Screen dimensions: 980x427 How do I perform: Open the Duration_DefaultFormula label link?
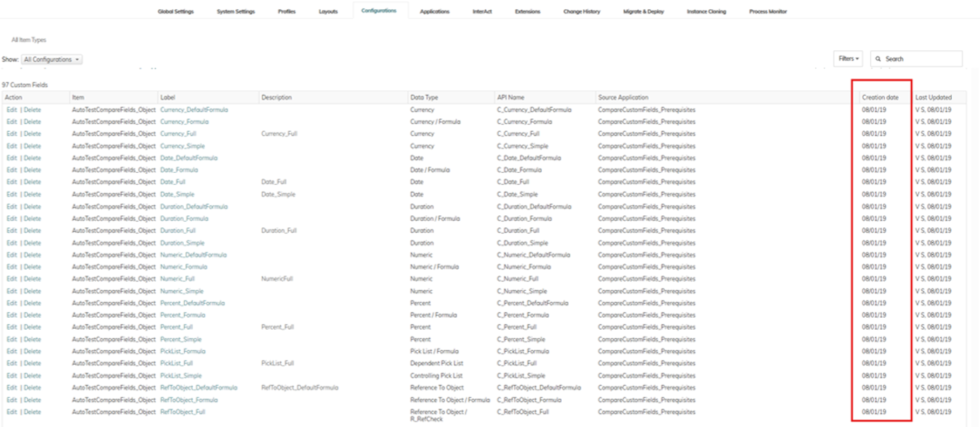(x=194, y=207)
